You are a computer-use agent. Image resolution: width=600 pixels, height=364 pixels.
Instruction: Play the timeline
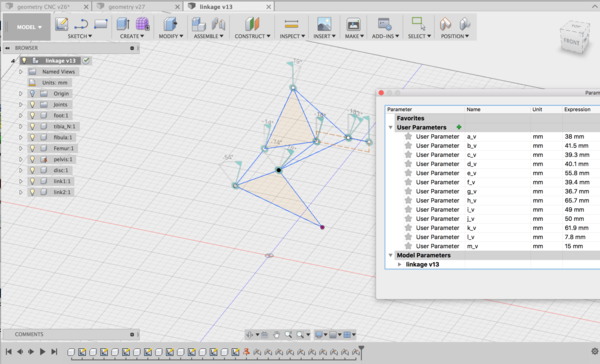pyautogui.click(x=42, y=351)
